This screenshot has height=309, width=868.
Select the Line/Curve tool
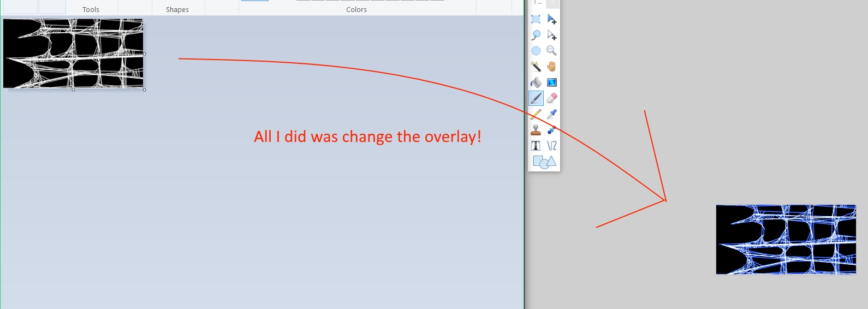pyautogui.click(x=552, y=146)
